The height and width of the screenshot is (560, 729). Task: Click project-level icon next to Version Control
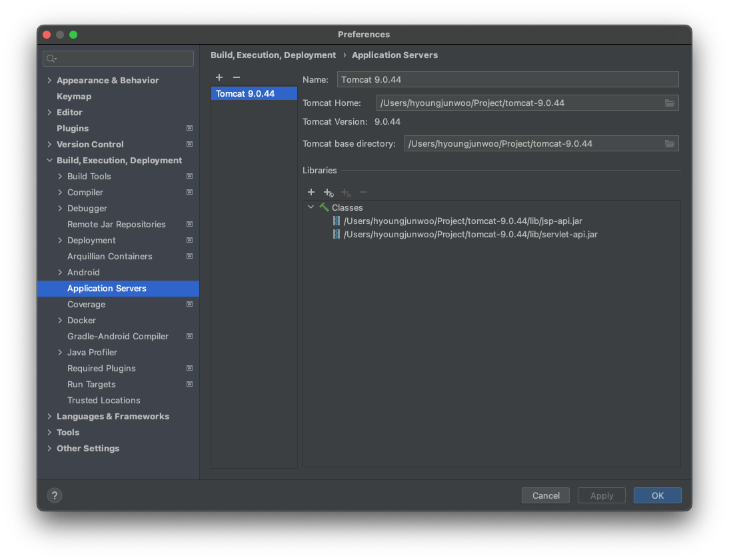tap(190, 144)
